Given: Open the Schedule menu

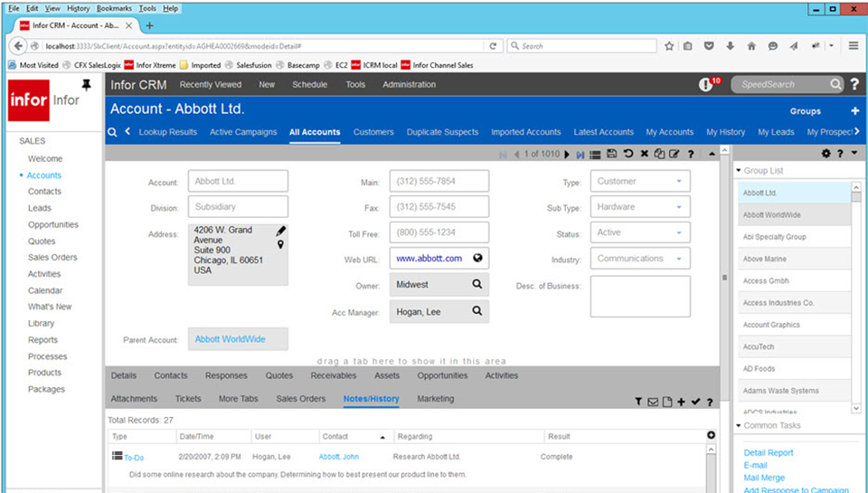Looking at the screenshot, I should coord(309,85).
